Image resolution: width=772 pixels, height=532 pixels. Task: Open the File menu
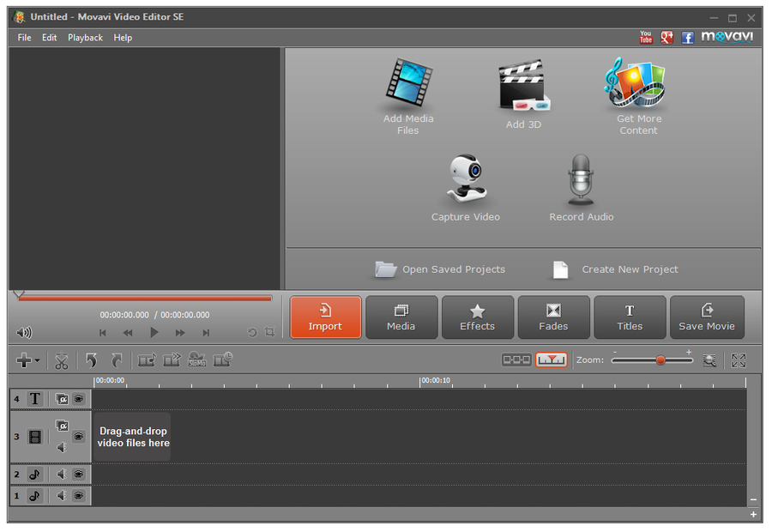click(24, 38)
